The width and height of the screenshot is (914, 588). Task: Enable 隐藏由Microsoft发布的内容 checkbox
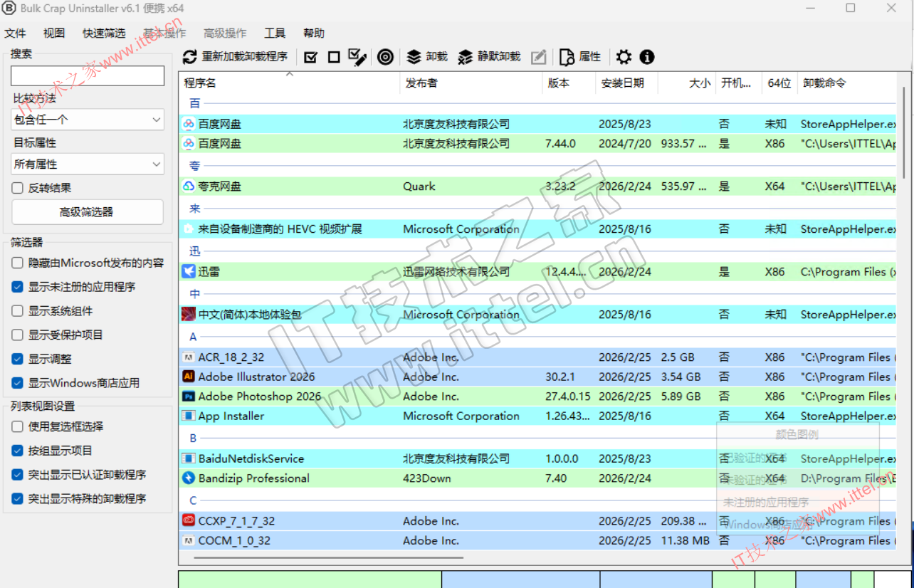(18, 263)
